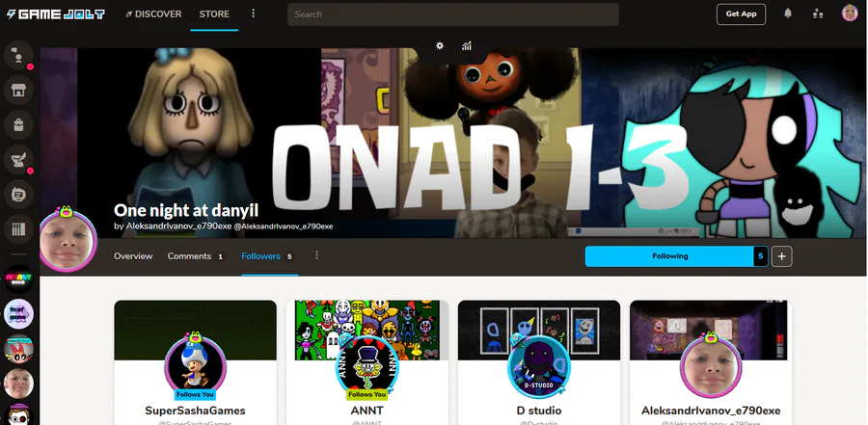Click the One night at danyil title
This screenshot has height=425, width=868.
[186, 210]
